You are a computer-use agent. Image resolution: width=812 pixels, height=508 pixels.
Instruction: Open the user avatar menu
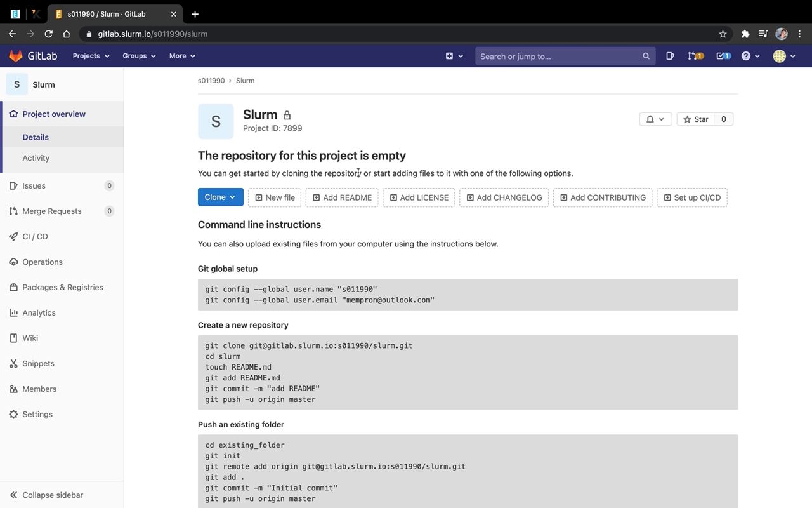tap(784, 56)
